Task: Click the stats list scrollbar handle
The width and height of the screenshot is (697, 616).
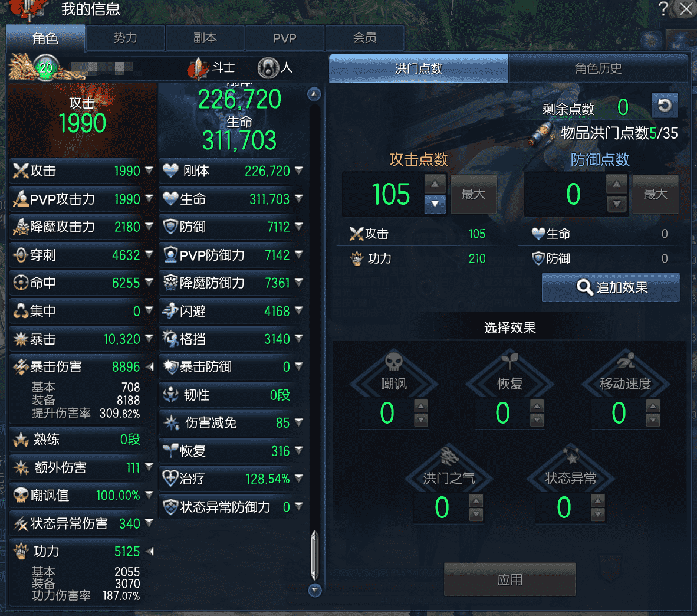Action: pyautogui.click(x=314, y=555)
